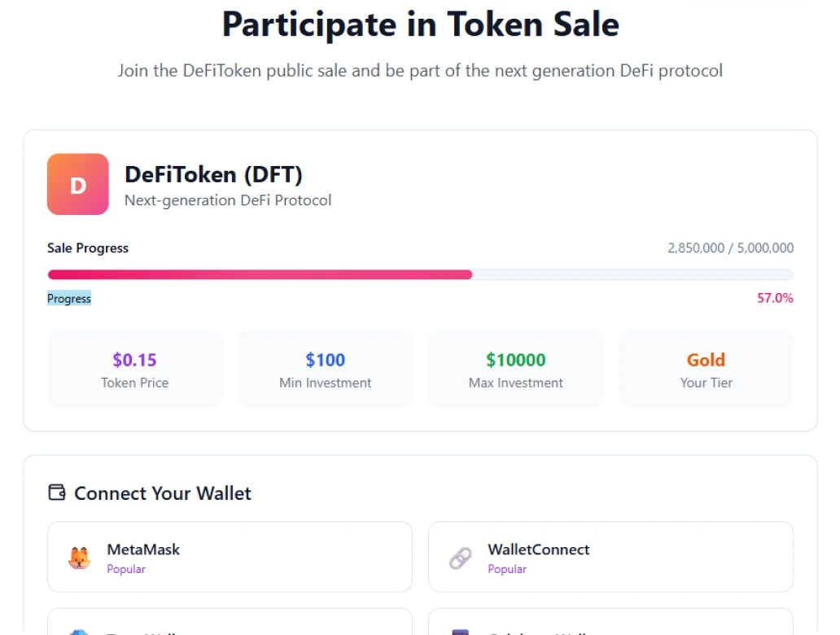Click the wallet icon beside Connect Your Wallet

pos(56,492)
